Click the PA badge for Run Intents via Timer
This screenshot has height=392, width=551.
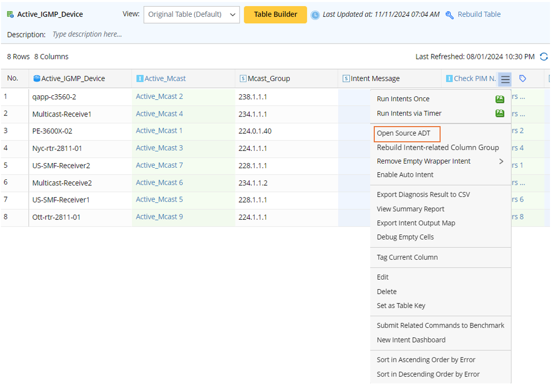click(499, 113)
